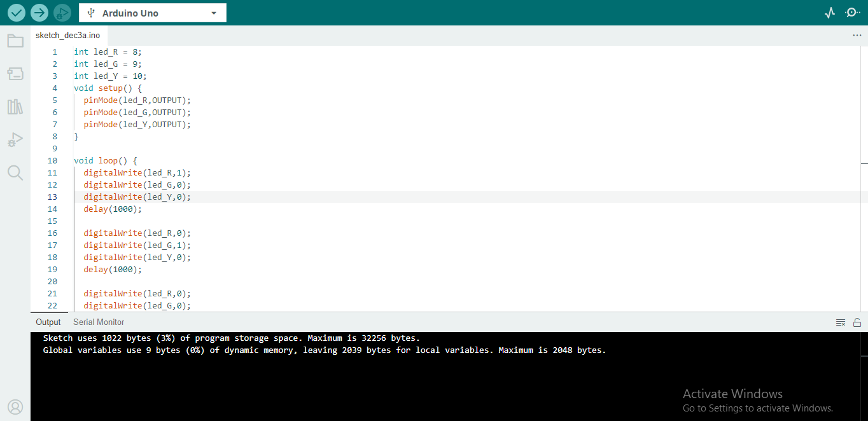The width and height of the screenshot is (868, 421).
Task: Click the Upload arrow button
Action: [x=39, y=13]
